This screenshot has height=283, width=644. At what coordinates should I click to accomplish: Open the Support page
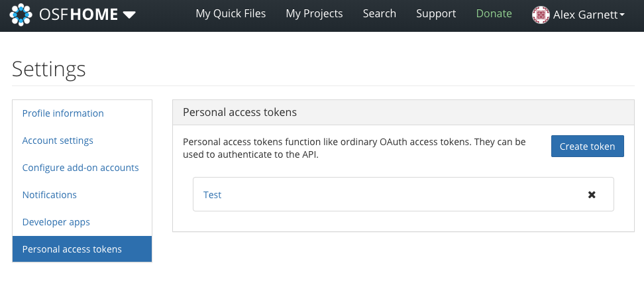point(436,13)
